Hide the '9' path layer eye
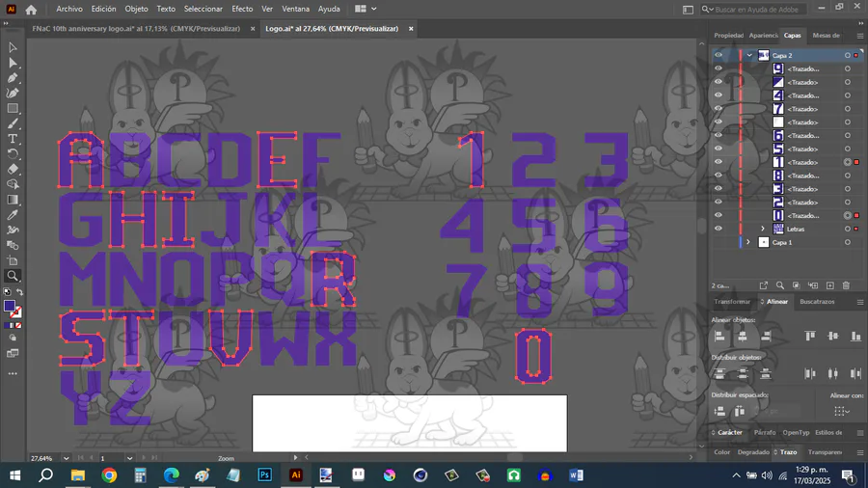868x488 pixels. point(718,68)
